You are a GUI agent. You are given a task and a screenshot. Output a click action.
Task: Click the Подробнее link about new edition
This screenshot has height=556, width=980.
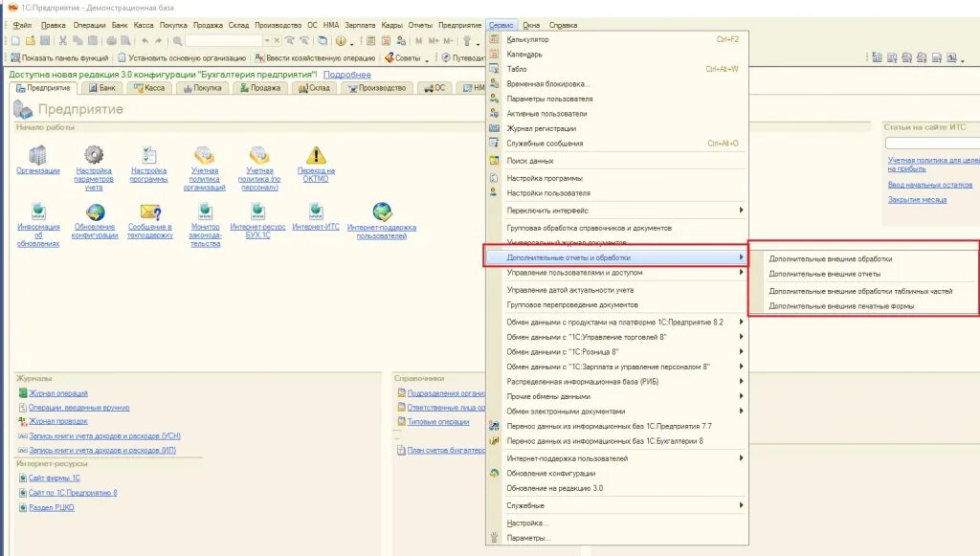[x=346, y=75]
